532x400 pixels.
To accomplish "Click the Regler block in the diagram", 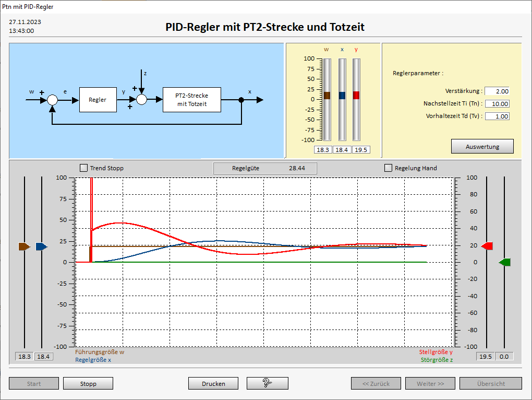I will tap(98, 100).
